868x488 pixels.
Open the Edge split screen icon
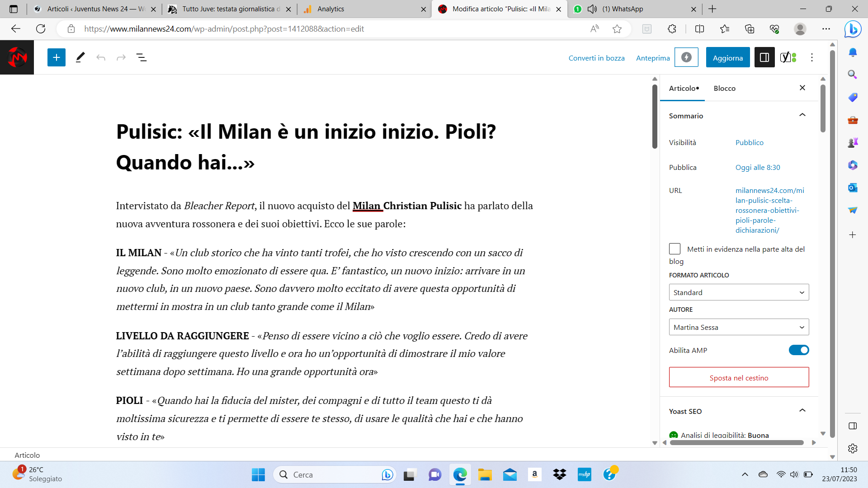pyautogui.click(x=699, y=29)
